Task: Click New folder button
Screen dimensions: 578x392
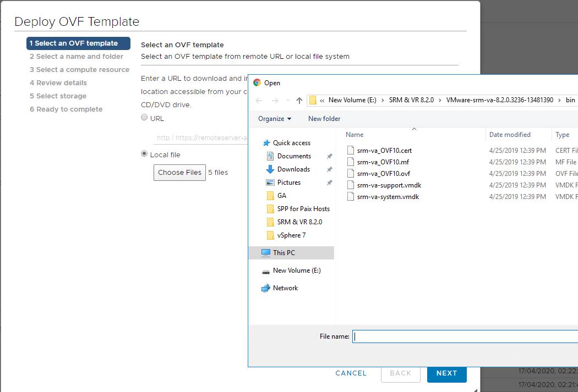Action: 324,119
